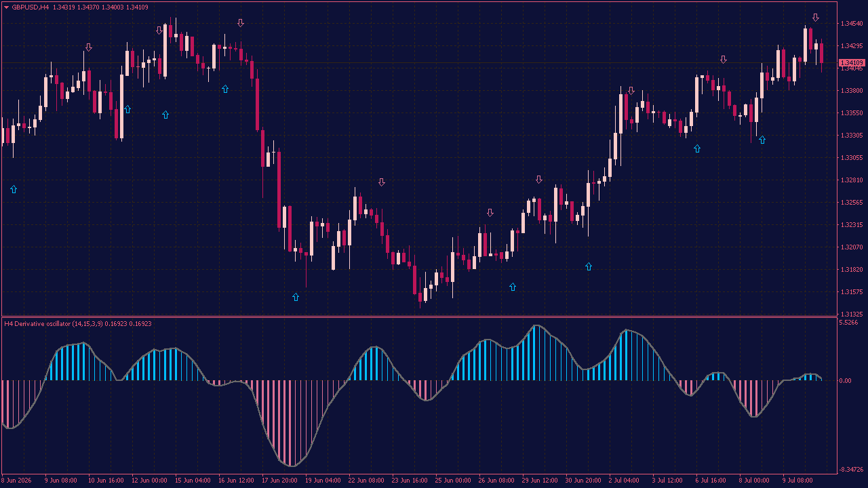Click the 17 Jun 20:00 time label

pyautogui.click(x=279, y=481)
